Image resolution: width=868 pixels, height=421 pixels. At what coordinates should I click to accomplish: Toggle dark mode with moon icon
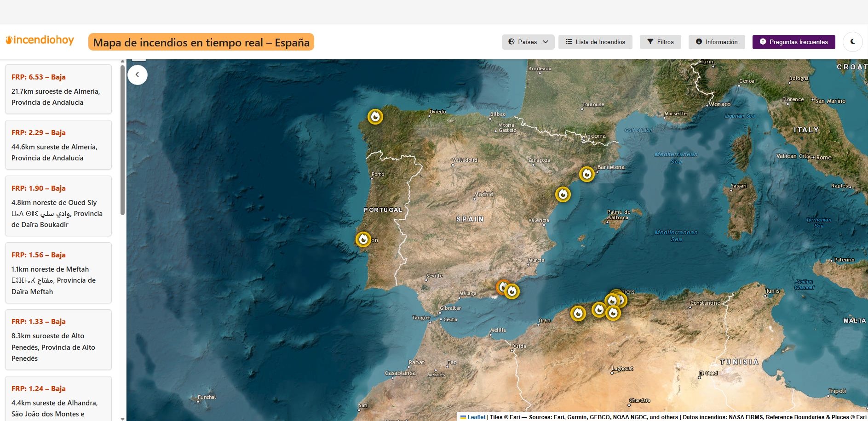click(x=852, y=42)
